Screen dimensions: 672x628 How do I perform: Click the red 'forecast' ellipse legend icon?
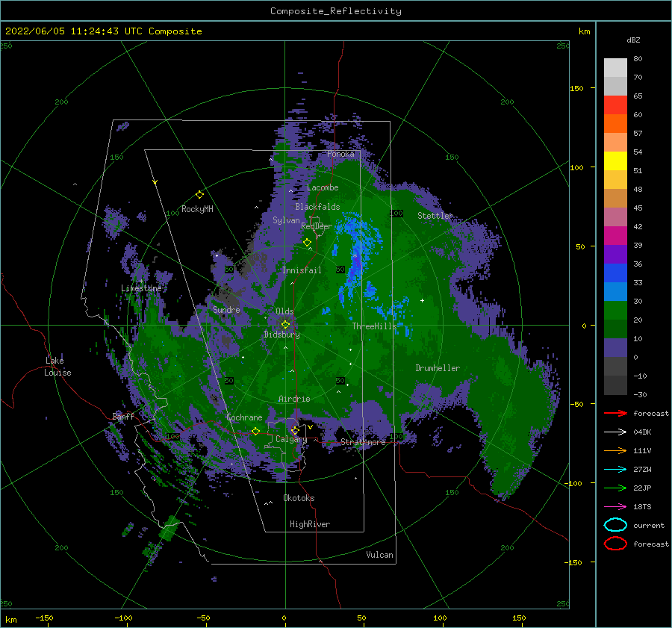(x=615, y=544)
